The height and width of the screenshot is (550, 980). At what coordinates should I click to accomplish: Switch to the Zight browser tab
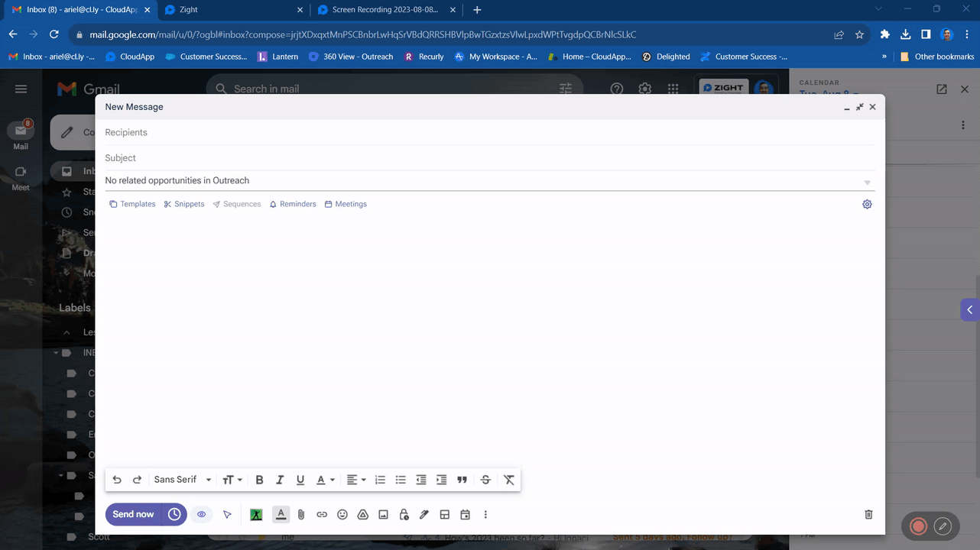pyautogui.click(x=229, y=10)
